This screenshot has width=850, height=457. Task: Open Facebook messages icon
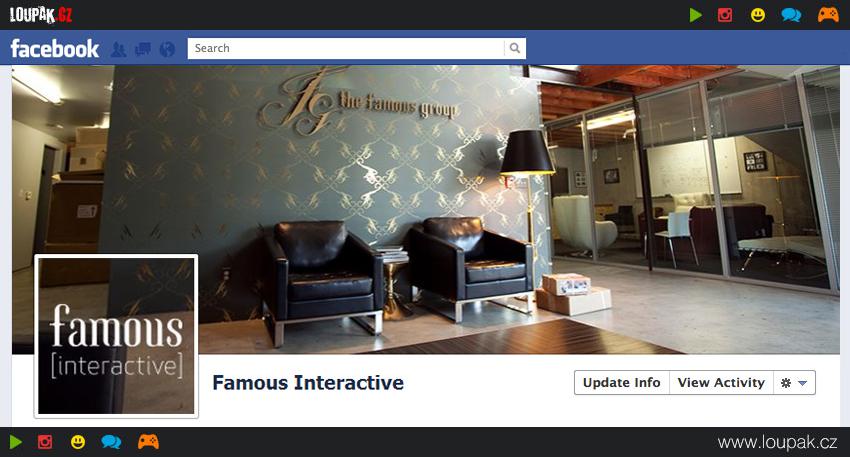pos(143,49)
